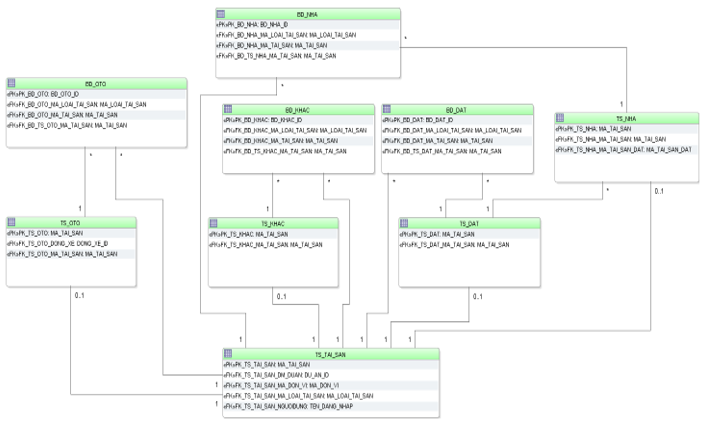
Task: Select the TS_TAI_SAN table title
Action: [x=329, y=353]
